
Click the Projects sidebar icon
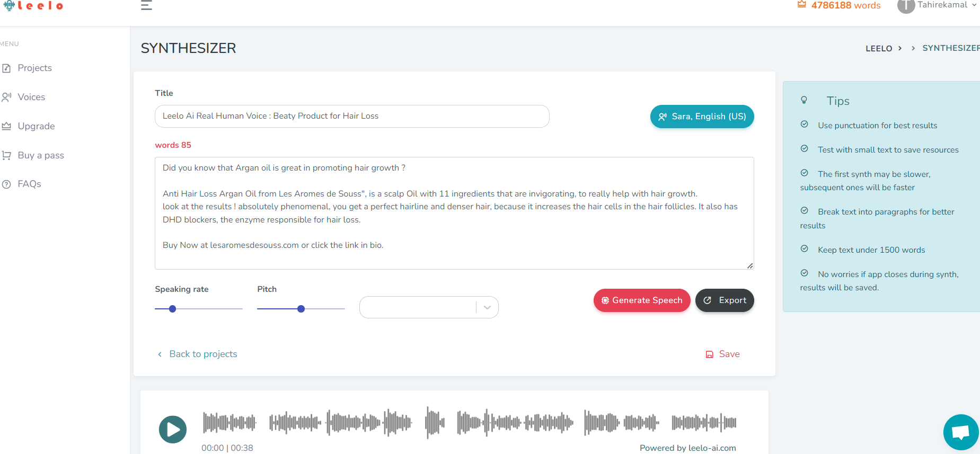6,68
